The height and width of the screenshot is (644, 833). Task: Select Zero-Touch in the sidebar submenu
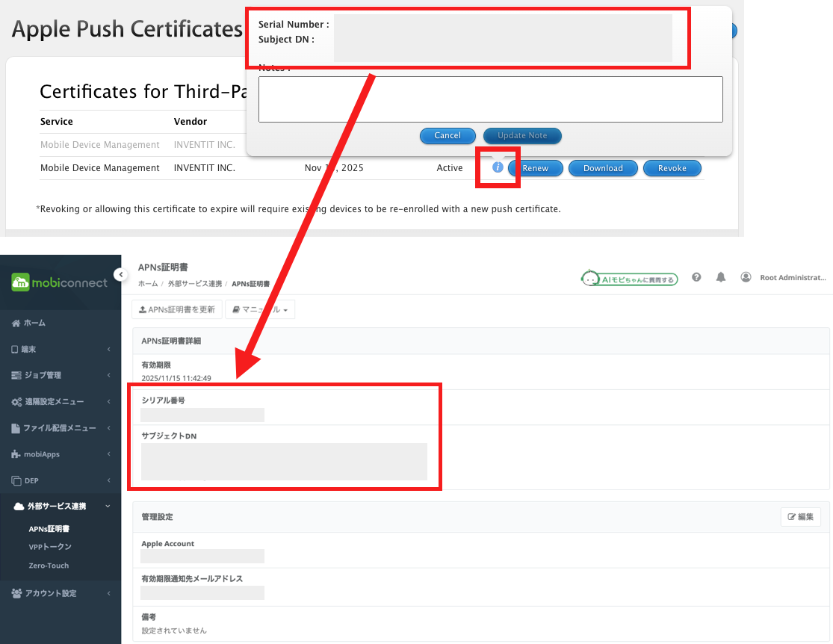pos(49,566)
